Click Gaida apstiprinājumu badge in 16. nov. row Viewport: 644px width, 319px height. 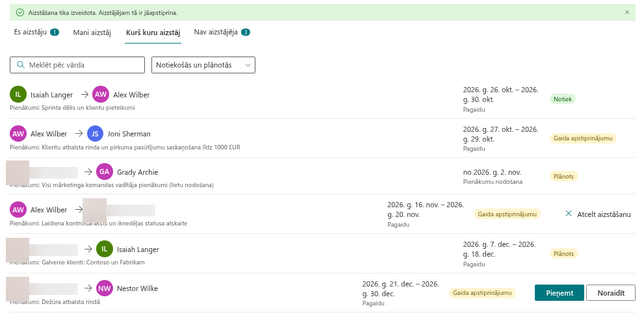508,214
